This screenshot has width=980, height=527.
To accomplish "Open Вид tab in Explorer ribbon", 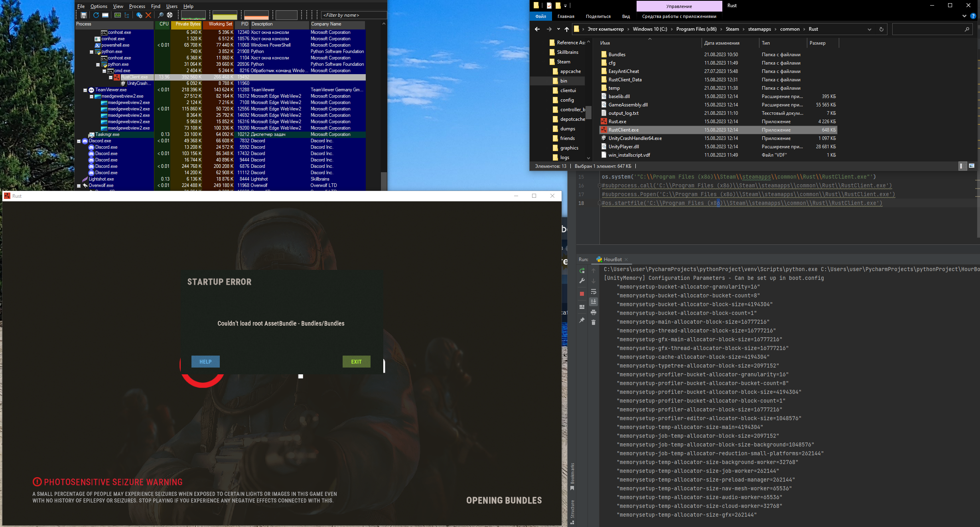I will [x=626, y=16].
